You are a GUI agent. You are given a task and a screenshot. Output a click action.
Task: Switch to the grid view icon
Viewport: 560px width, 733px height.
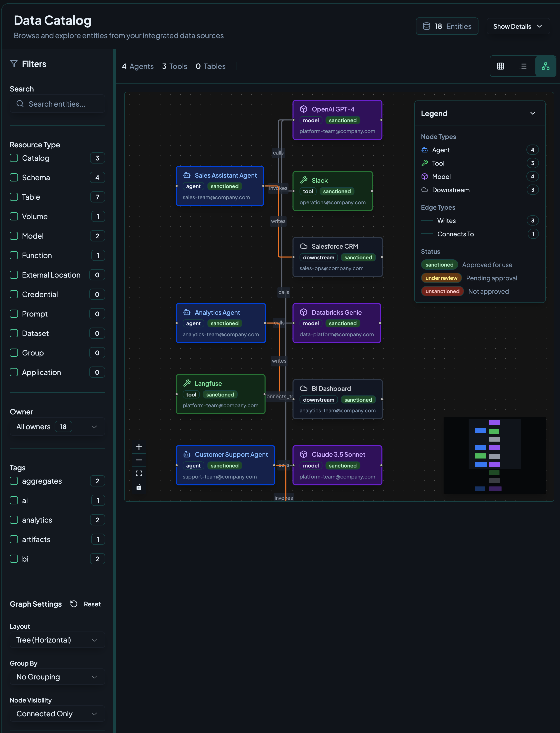point(500,66)
